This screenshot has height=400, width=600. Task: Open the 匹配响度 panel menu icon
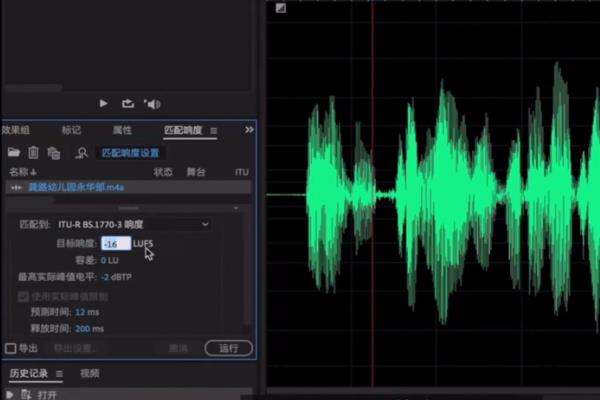213,130
